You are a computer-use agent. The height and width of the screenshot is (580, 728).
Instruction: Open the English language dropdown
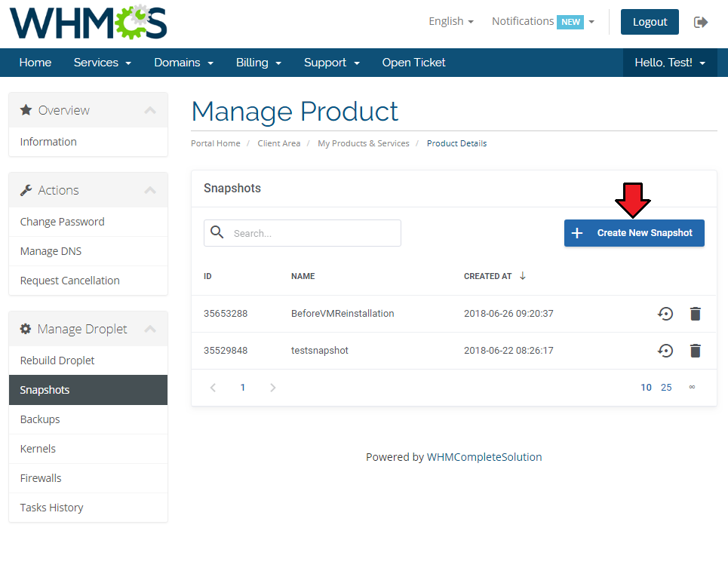tap(451, 21)
